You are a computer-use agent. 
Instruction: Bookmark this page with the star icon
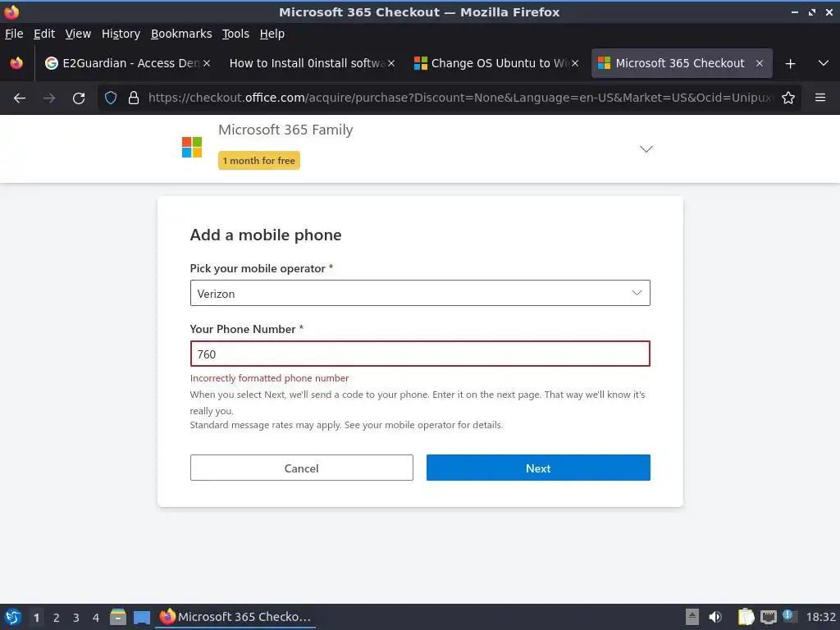(x=788, y=98)
